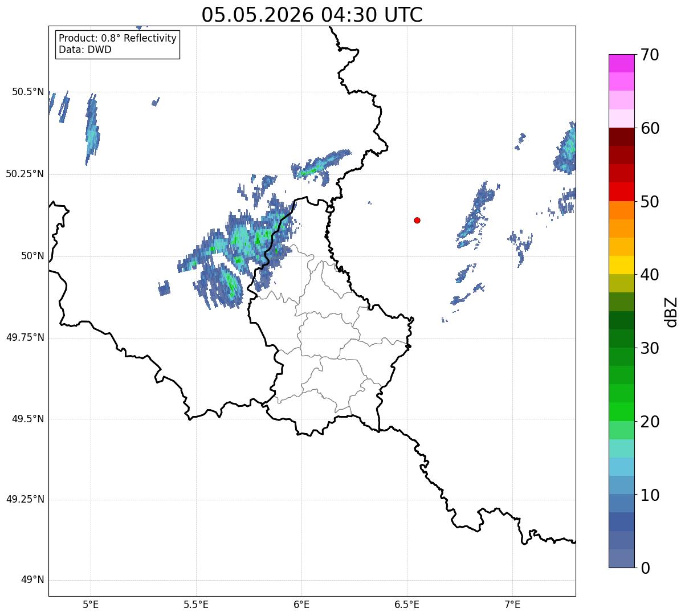Click the 50.25°N latitude tick label
Screen dimensions: 685x616
(25, 174)
